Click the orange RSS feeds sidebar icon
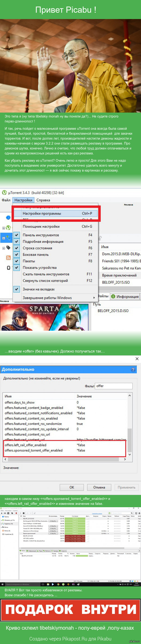Viewport: 141px width, 644px height. (8, 258)
